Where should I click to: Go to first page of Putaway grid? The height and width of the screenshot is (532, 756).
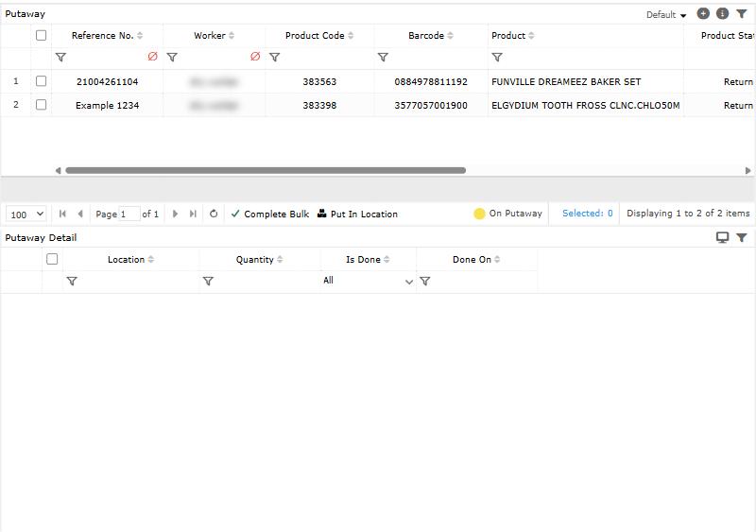point(62,214)
